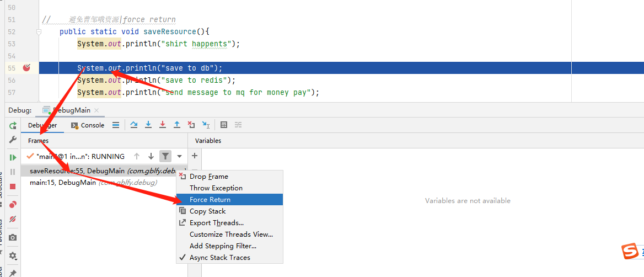This screenshot has height=277, width=644.
Task: Open Evaluate Expression calculator icon
Action: (x=224, y=125)
